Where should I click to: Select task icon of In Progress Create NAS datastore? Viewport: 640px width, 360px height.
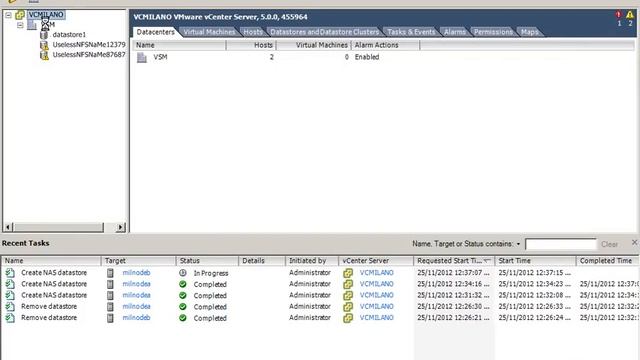[x=10, y=273]
